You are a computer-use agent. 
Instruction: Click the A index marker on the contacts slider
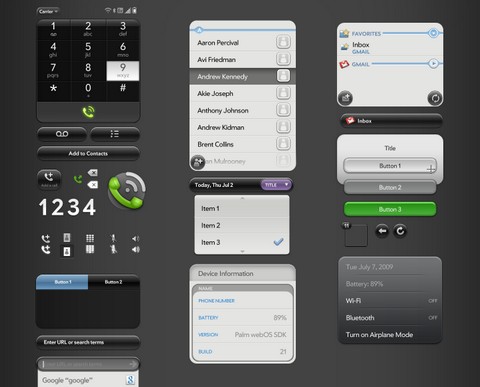[199, 30]
